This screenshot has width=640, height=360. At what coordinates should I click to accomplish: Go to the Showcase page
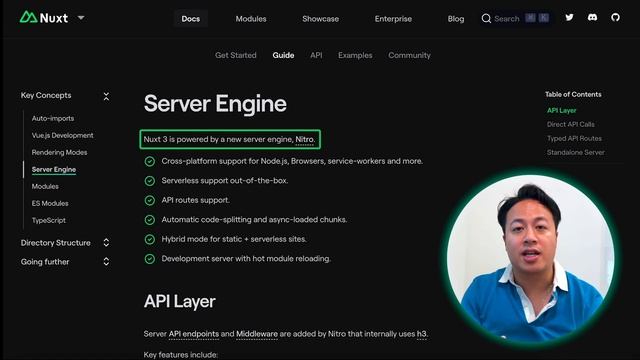pyautogui.click(x=320, y=19)
